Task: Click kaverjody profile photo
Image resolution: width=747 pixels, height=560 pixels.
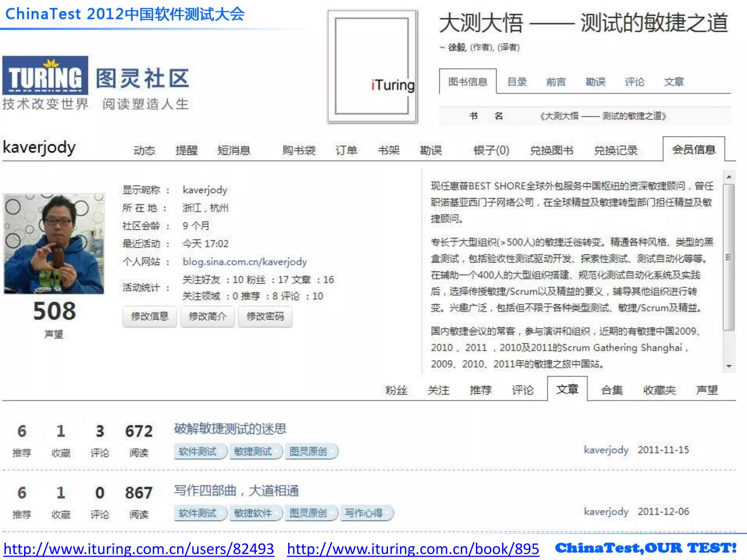Action: [54, 244]
